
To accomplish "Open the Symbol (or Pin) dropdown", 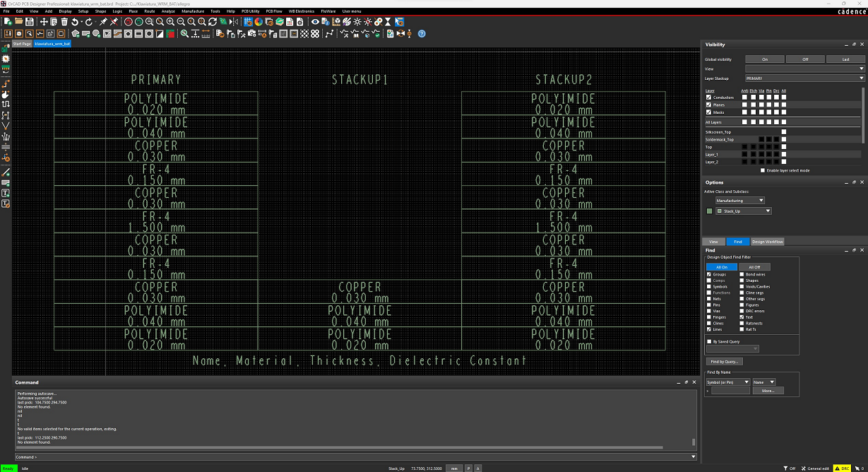I will pos(727,382).
